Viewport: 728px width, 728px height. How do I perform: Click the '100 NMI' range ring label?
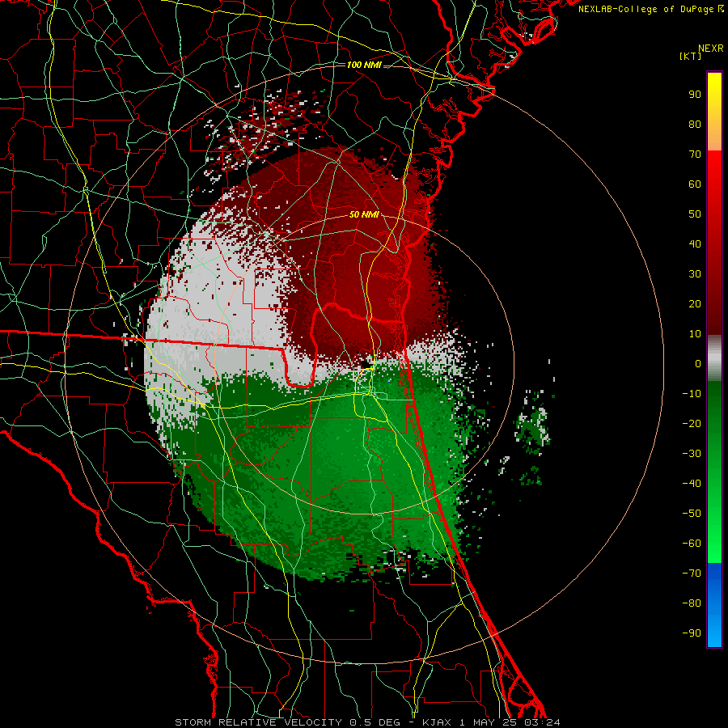click(x=364, y=65)
